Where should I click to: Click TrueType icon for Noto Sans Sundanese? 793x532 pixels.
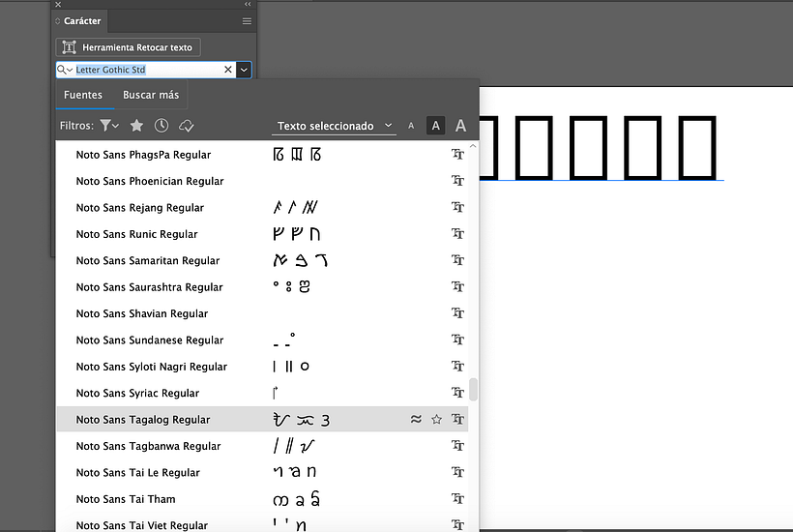(x=457, y=340)
